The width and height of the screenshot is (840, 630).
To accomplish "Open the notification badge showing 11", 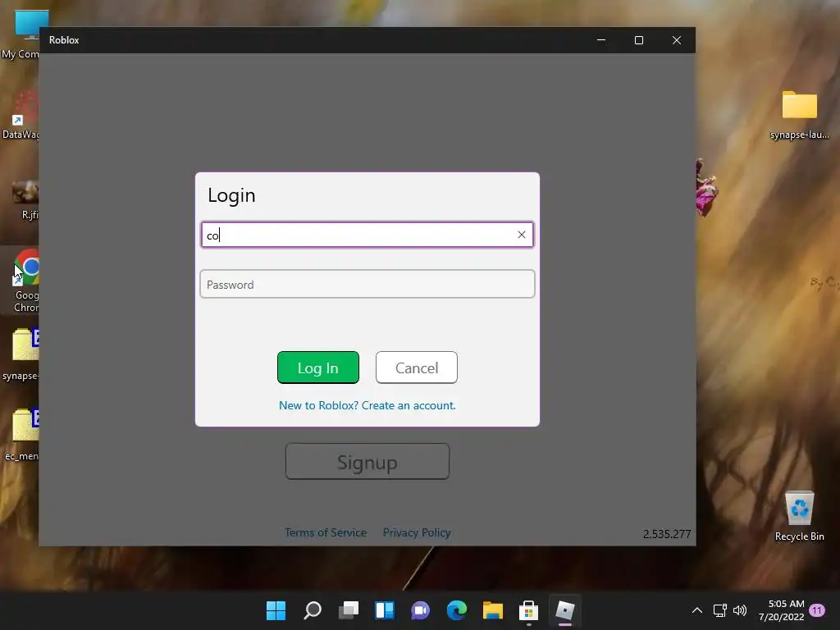I will click(x=817, y=610).
